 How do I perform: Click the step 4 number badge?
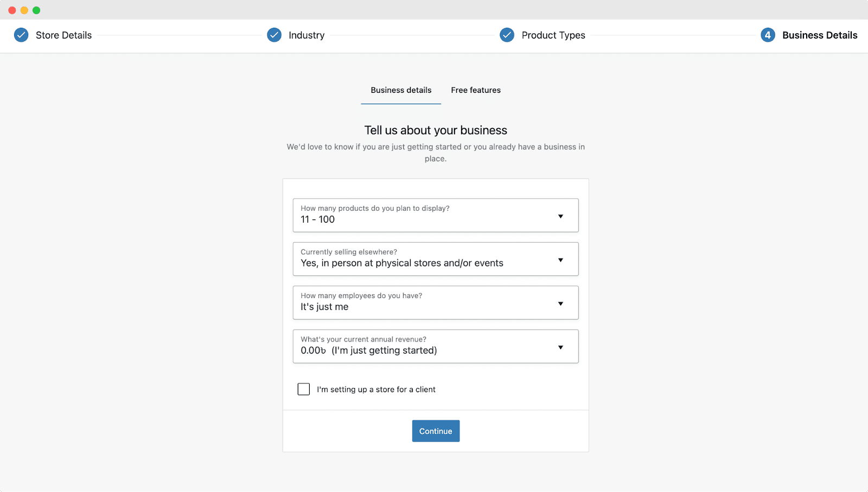pos(768,35)
